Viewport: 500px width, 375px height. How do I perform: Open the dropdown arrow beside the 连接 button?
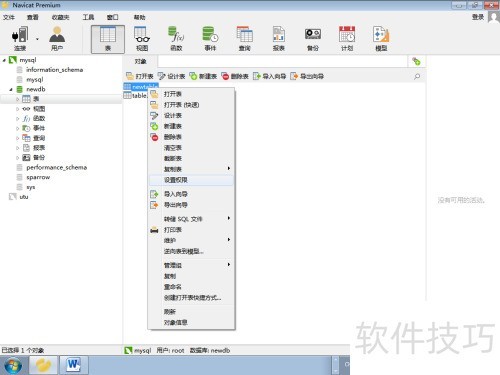(x=37, y=39)
